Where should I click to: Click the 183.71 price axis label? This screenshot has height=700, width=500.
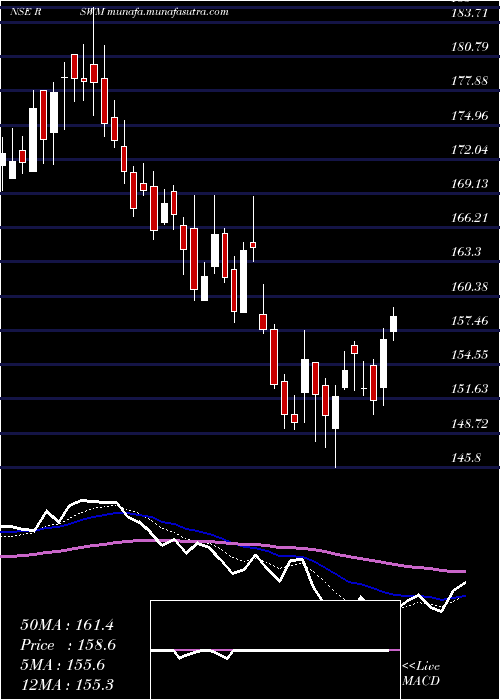click(x=468, y=13)
